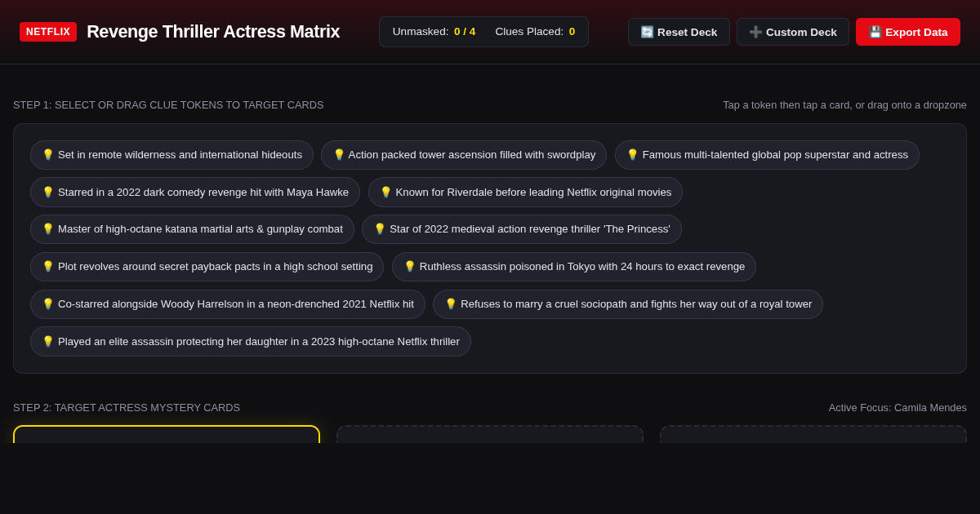Image resolution: width=980 pixels, height=514 pixels.
Task: Select the katana martial arts clue token
Action: point(192,229)
